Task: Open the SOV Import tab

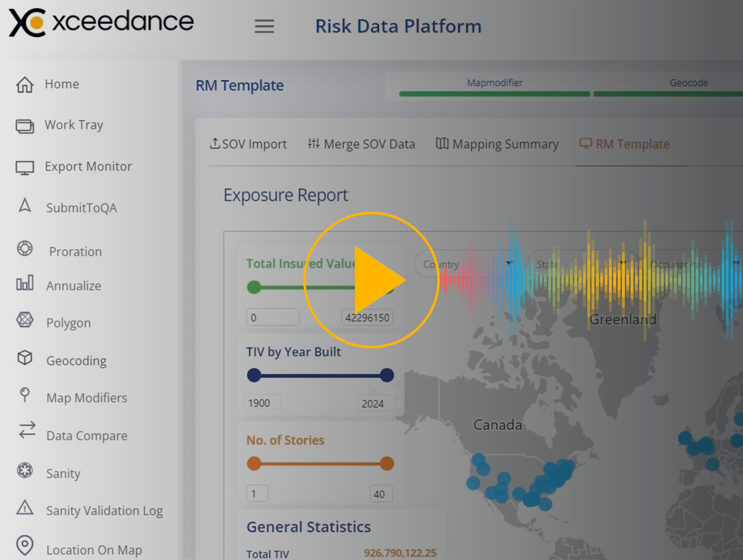Action: (248, 144)
